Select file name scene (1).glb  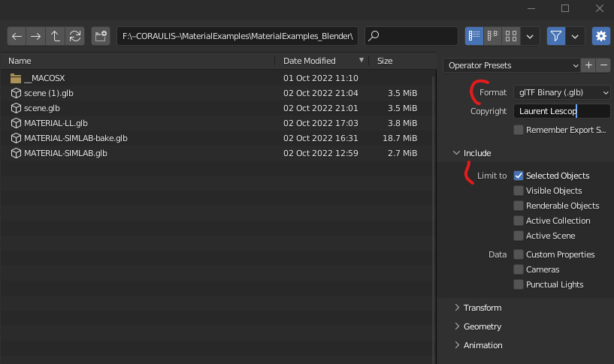49,93
